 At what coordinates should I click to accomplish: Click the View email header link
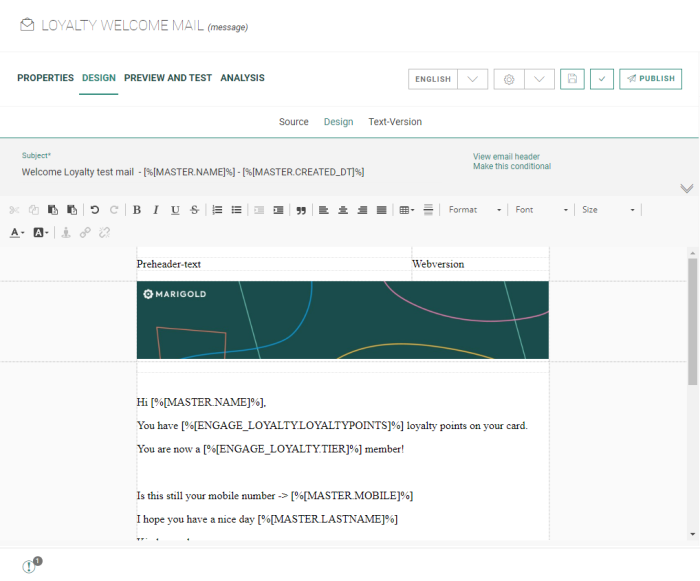(x=506, y=157)
